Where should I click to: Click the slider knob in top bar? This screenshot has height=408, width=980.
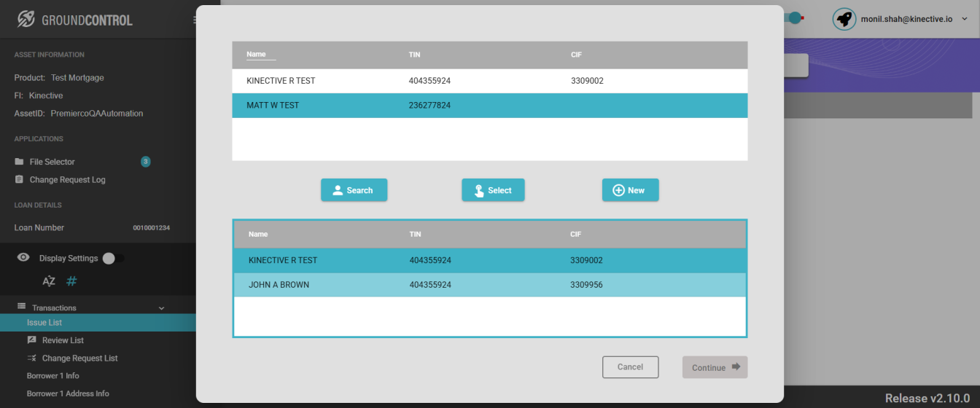pos(795,17)
